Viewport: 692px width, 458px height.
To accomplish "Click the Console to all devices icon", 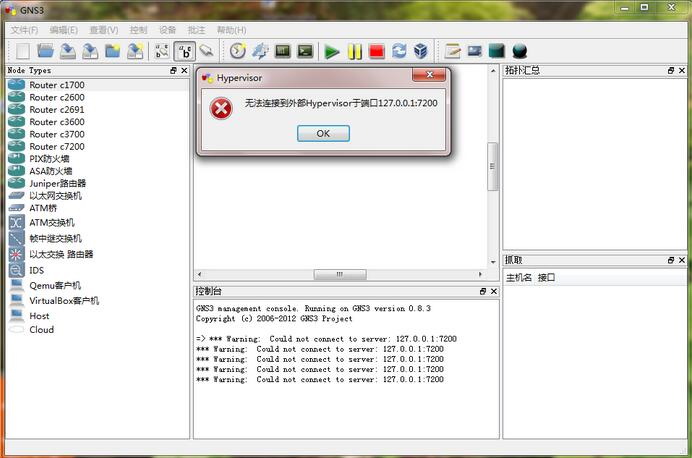I will (x=305, y=51).
